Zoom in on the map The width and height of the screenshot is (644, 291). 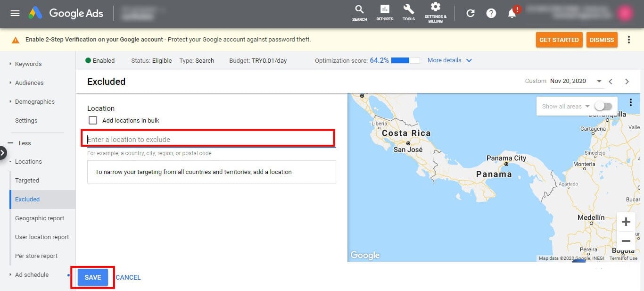626,222
